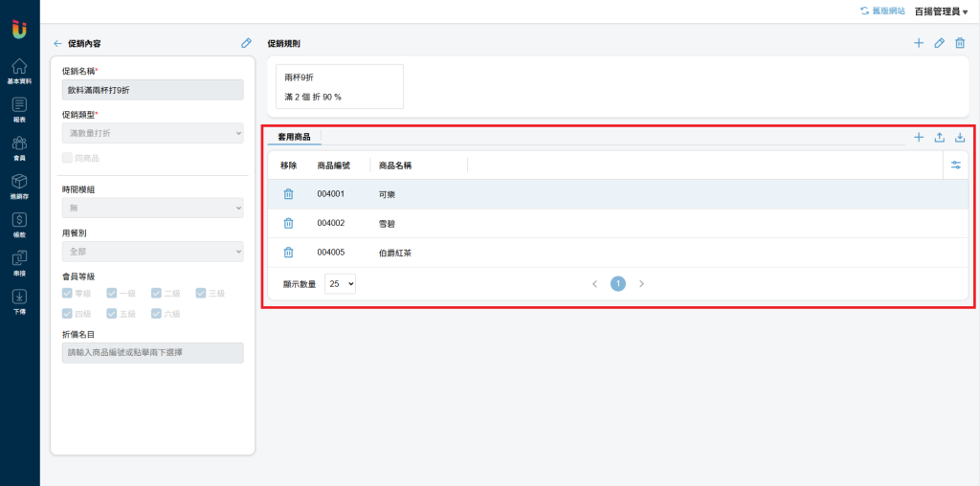Select the 套用商品 tab
The width and height of the screenshot is (980, 486).
tap(294, 136)
